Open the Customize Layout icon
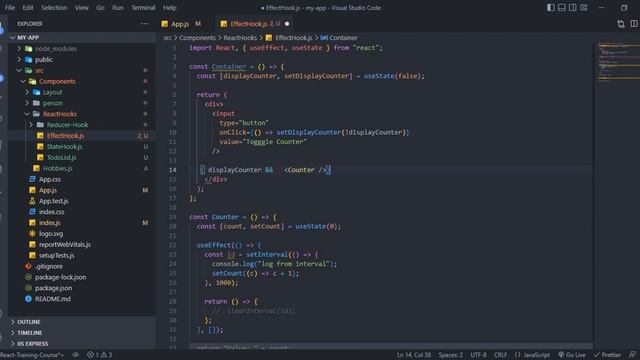 [x=584, y=7]
